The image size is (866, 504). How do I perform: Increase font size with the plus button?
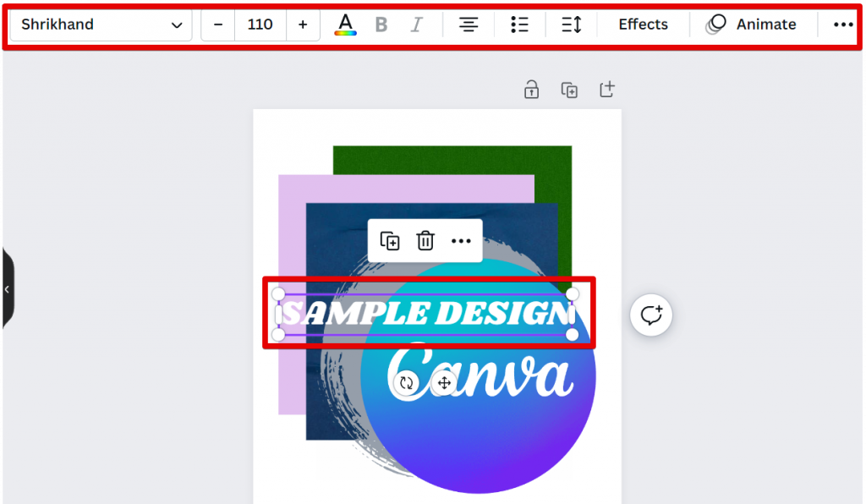point(303,25)
